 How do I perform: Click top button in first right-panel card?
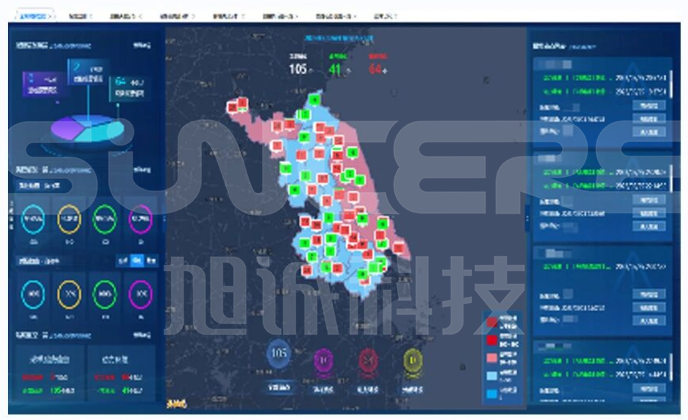[x=649, y=106]
